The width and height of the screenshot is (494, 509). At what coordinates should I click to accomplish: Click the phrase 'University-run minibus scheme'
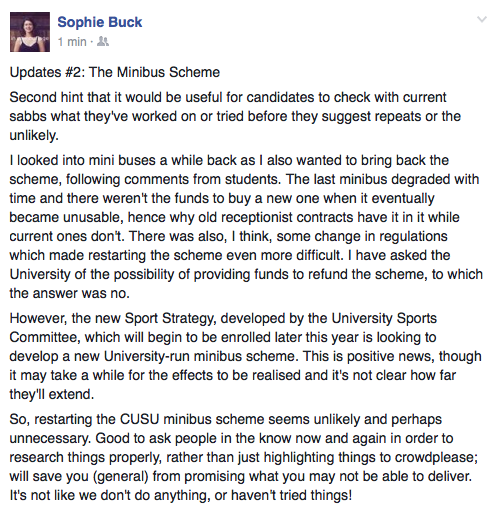pos(200,356)
